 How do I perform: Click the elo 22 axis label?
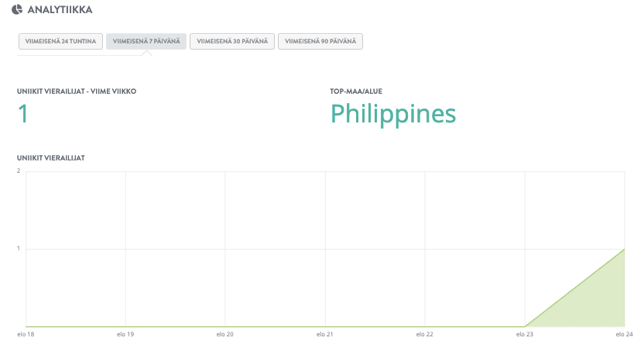[x=424, y=335]
